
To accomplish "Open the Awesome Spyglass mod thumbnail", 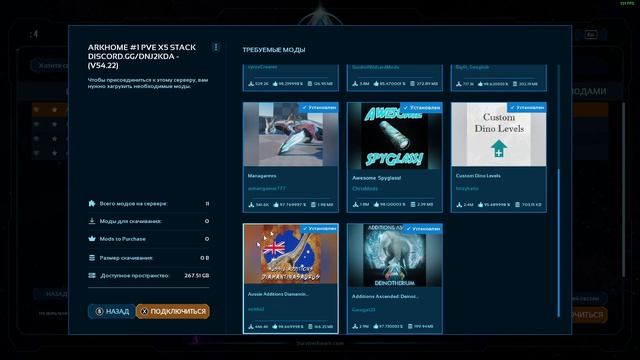I will pos(395,136).
